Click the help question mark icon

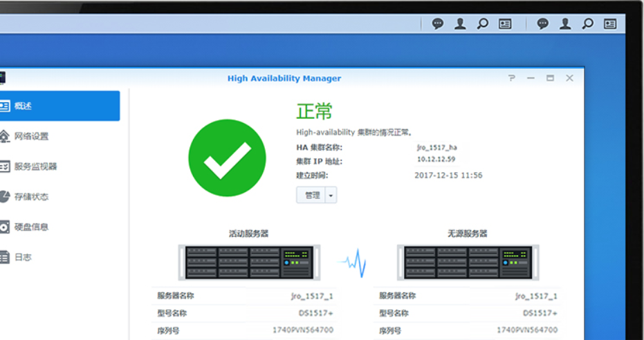click(512, 78)
